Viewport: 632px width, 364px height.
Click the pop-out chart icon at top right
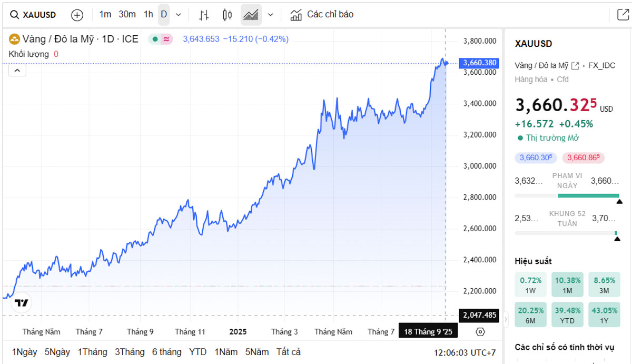[622, 15]
